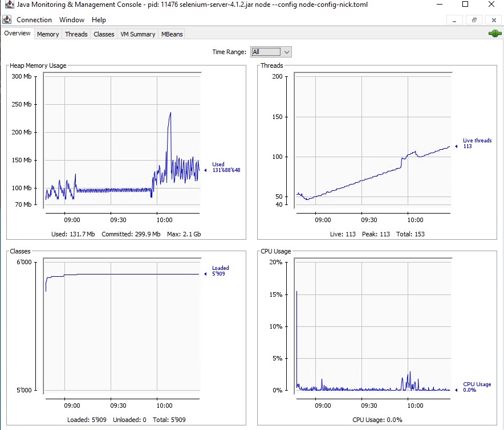
Task: Switch to the Classes tab
Action: [x=103, y=34]
